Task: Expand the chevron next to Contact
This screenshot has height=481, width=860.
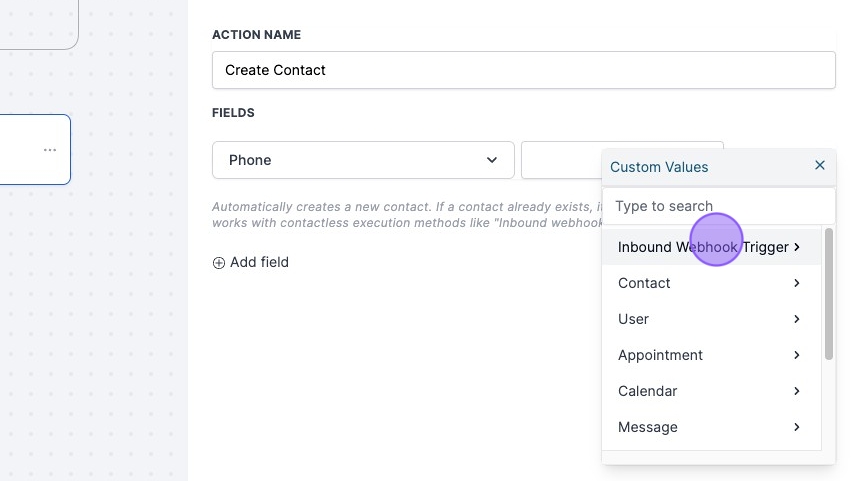Action: coord(797,283)
